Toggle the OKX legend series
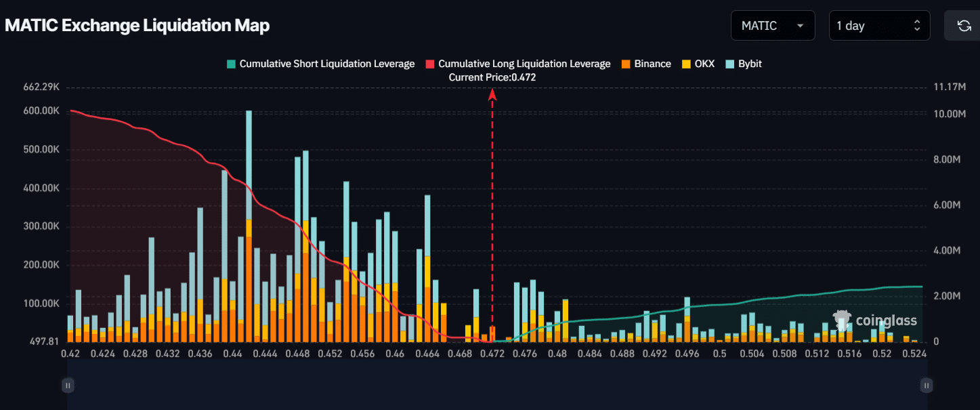The image size is (980, 410). click(x=698, y=64)
